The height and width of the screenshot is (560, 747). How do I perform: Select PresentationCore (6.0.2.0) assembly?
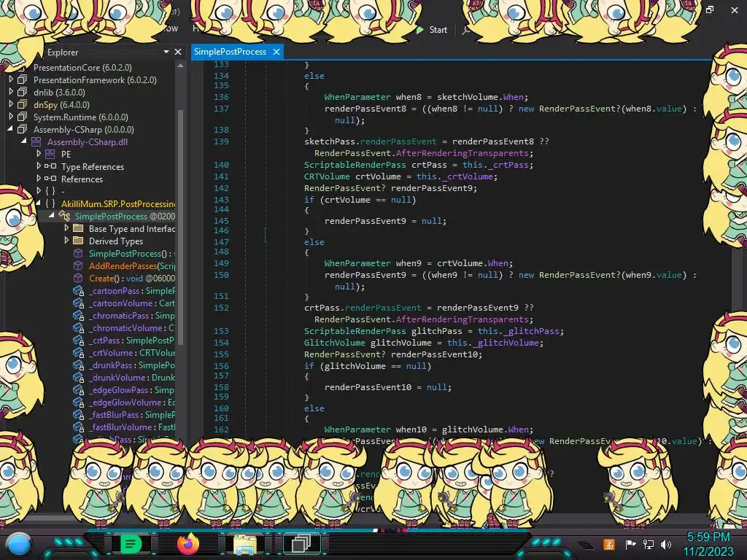pos(82,68)
